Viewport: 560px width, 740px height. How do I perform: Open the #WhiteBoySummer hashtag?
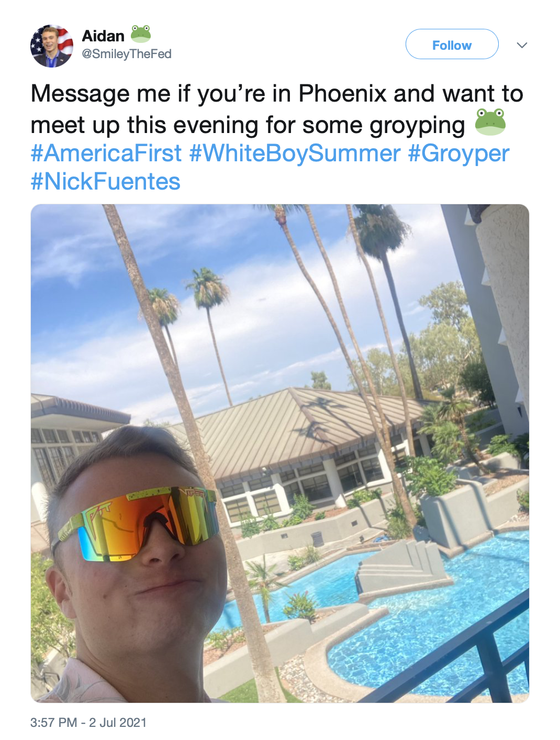295,153
